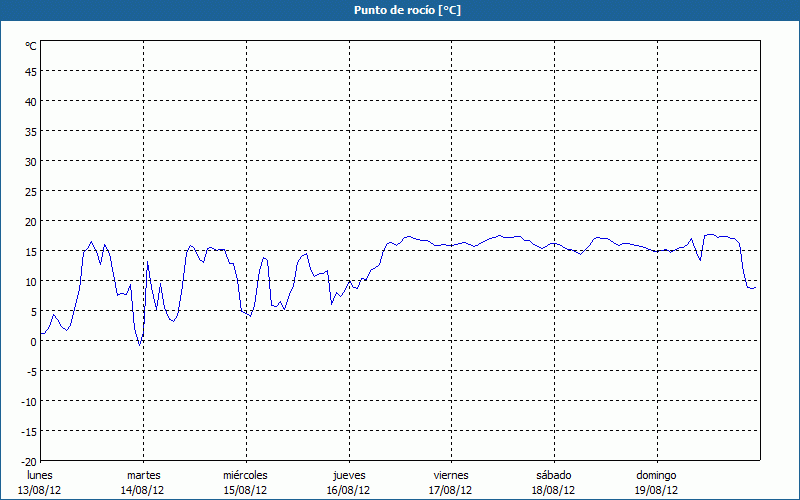This screenshot has height=500, width=800.
Task: Select the 19/08/12 date label
Action: [x=656, y=490]
